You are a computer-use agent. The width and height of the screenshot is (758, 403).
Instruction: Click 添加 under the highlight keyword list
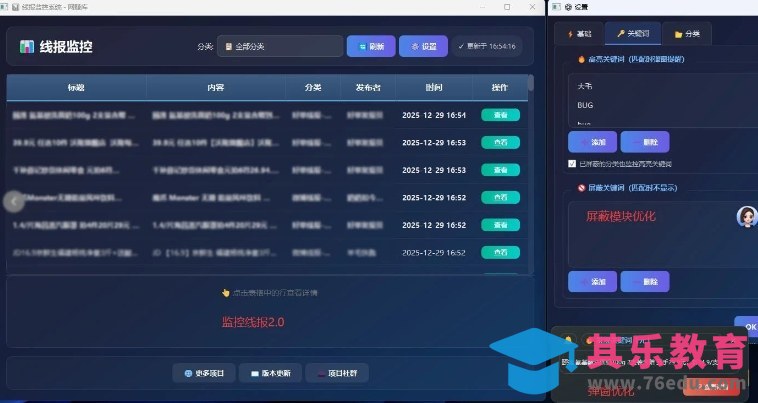tap(592, 142)
